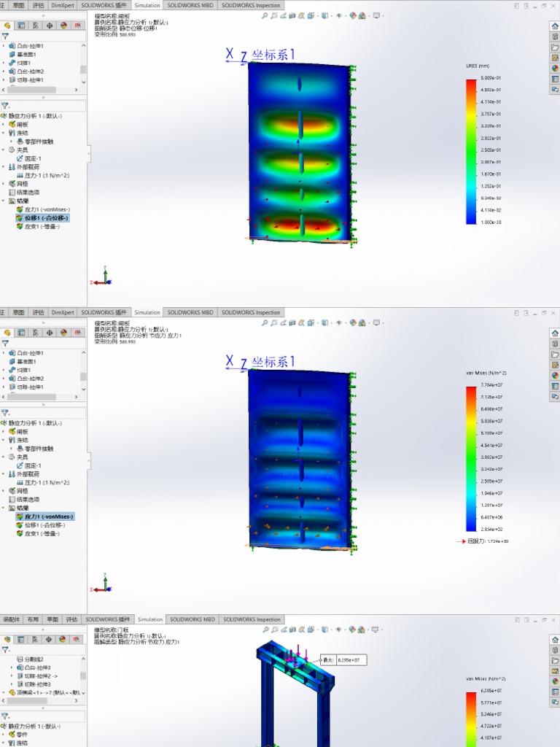The width and height of the screenshot is (560, 747).
Task: Open FeatureManager design tree tab in top window
Action: pos(7,26)
